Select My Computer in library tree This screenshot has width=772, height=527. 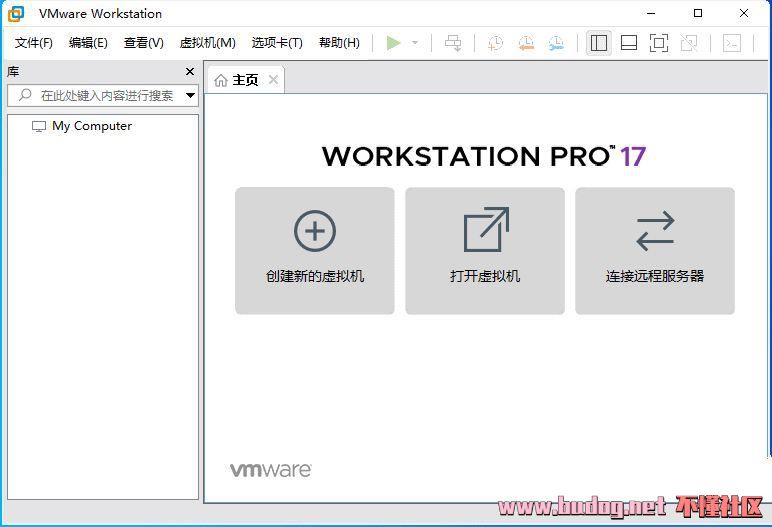point(91,126)
